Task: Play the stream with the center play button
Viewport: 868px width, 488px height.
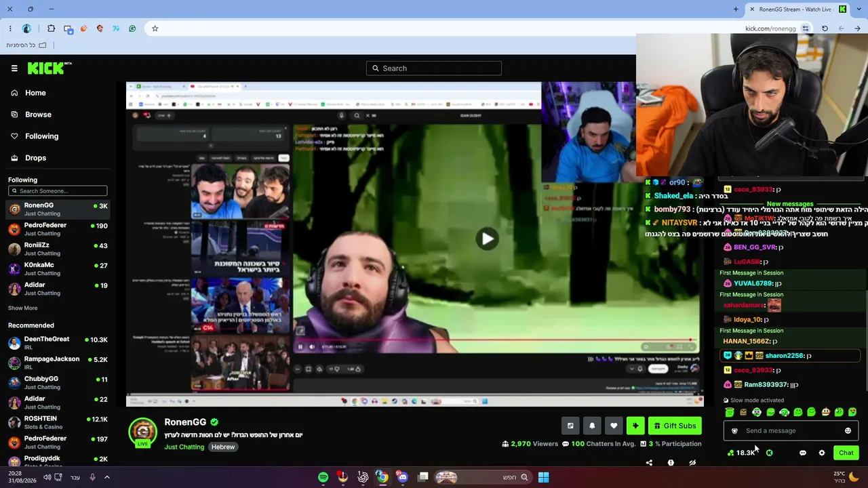Action: (x=487, y=239)
